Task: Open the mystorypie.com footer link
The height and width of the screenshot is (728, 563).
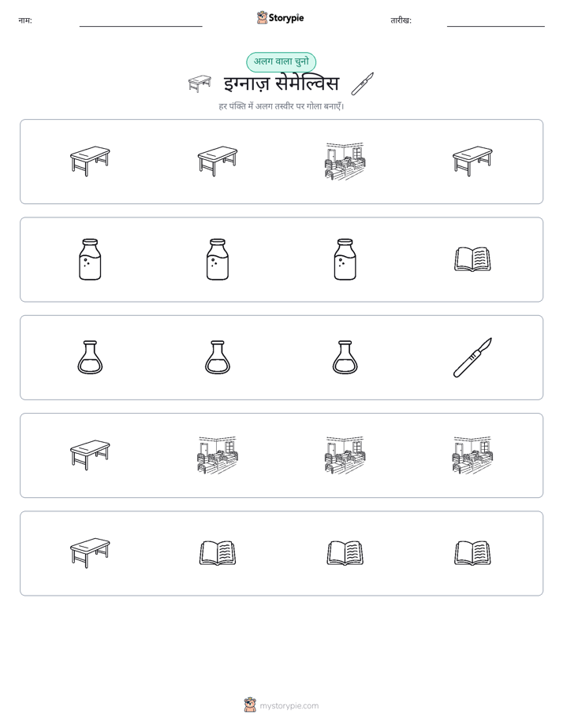Action: pyautogui.click(x=281, y=706)
